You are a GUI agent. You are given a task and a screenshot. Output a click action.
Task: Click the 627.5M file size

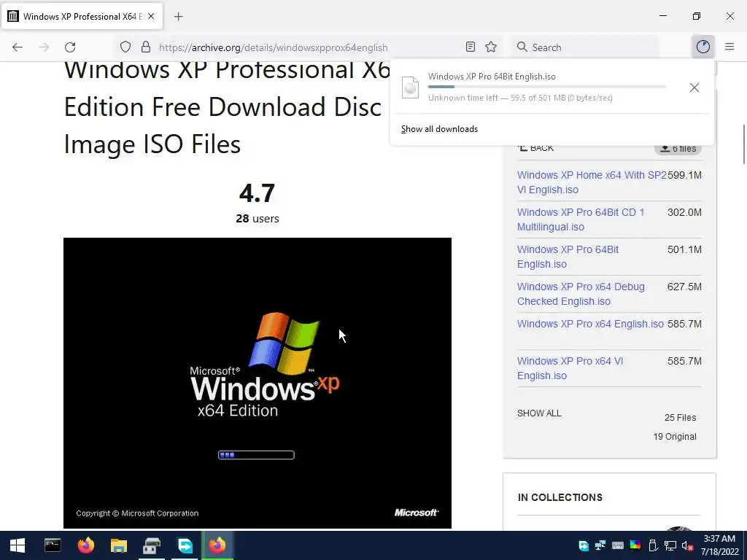[684, 287]
